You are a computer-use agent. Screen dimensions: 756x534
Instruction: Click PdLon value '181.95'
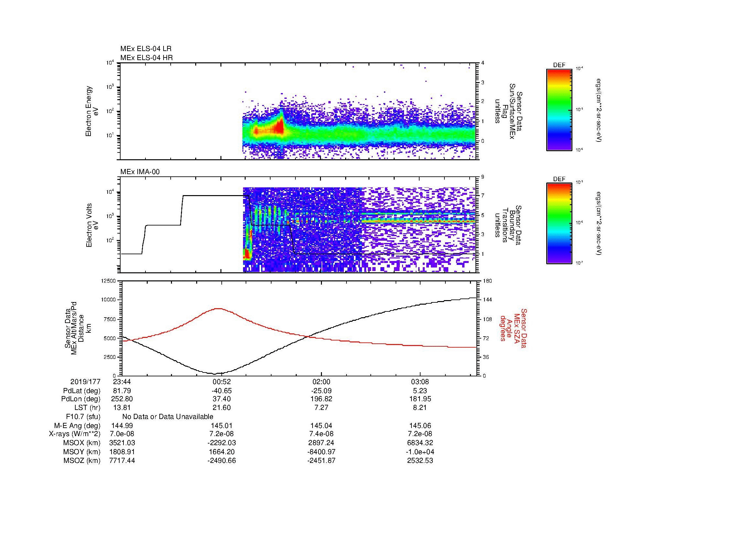click(420, 399)
